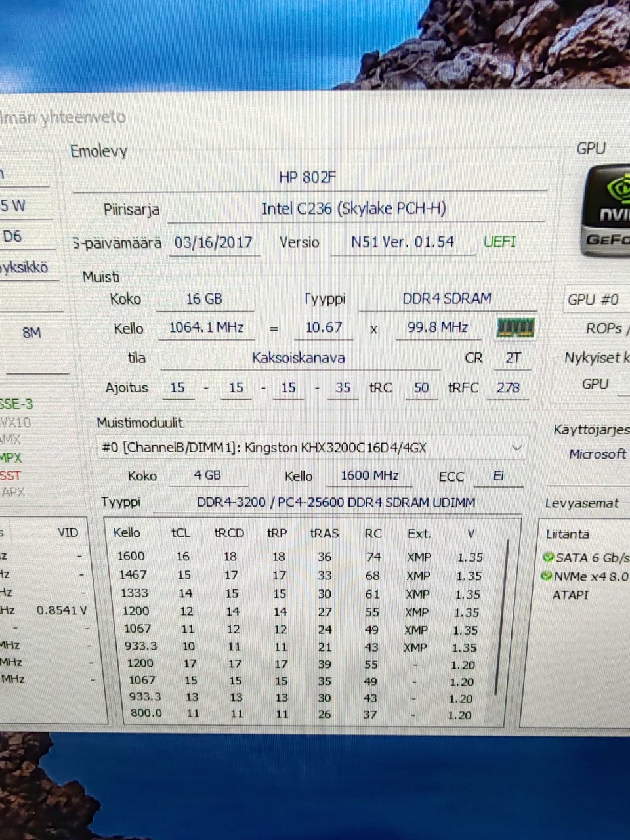Click the multiplier value 10.67

coord(324,327)
